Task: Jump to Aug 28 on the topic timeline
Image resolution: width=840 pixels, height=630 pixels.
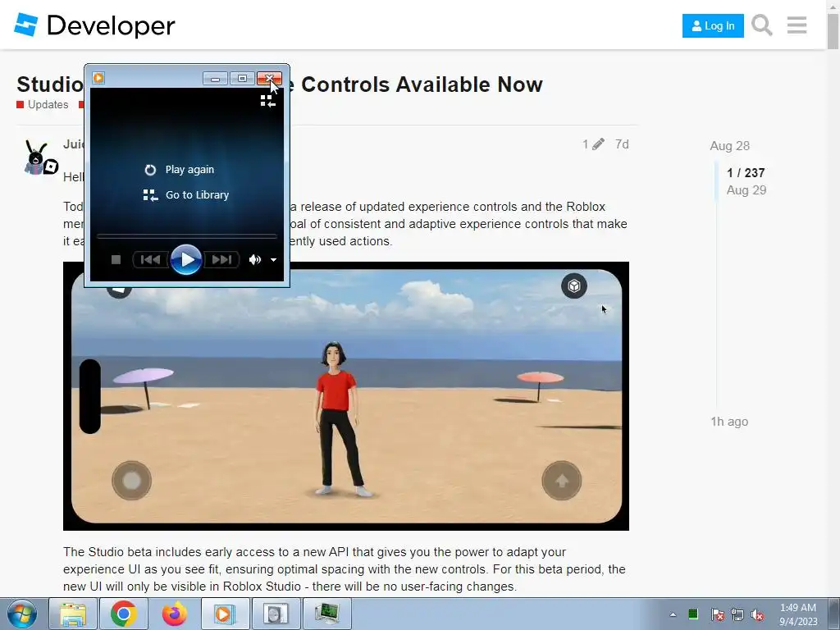Action: [729, 146]
